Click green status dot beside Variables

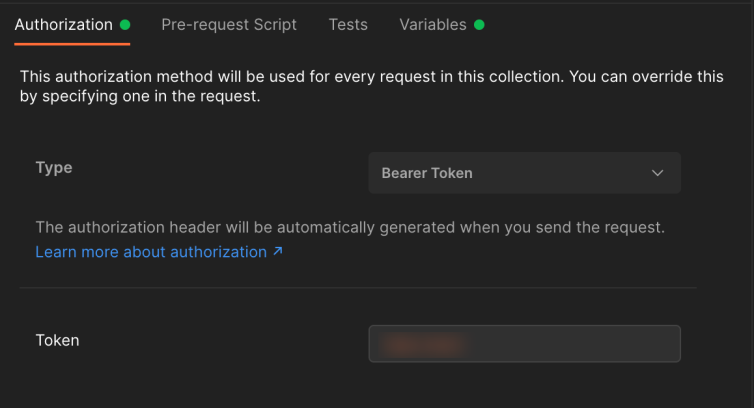coord(479,25)
